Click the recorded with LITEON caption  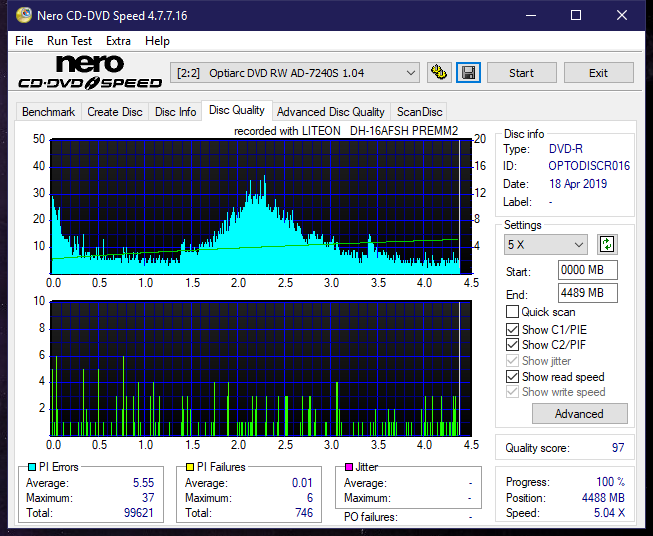pyautogui.click(x=346, y=131)
